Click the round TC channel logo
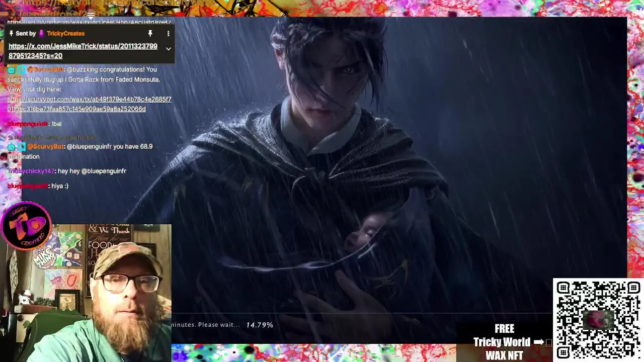644x362 pixels. click(x=26, y=226)
